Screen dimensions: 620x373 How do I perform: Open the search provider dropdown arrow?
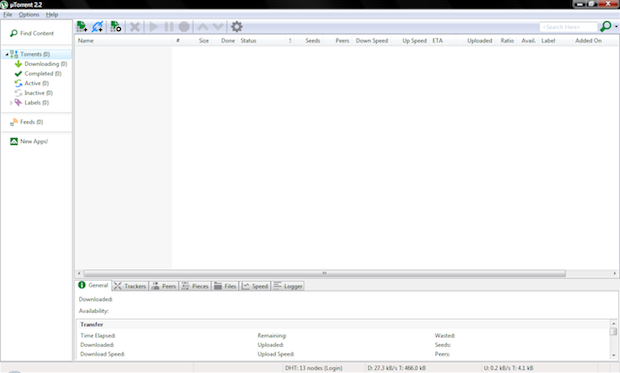[x=616, y=27]
